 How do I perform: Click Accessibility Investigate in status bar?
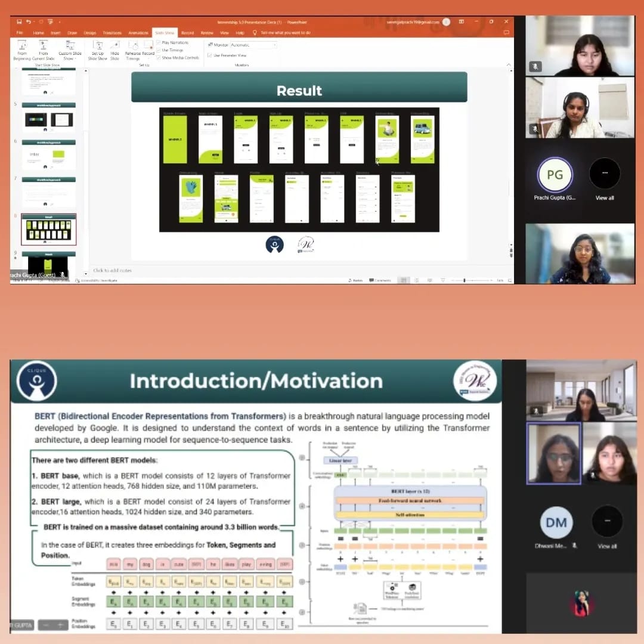97,280
